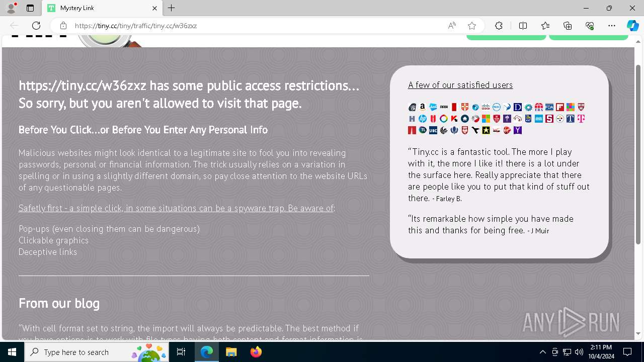
Task: Click the HP logo icon
Action: pyautogui.click(x=423, y=119)
